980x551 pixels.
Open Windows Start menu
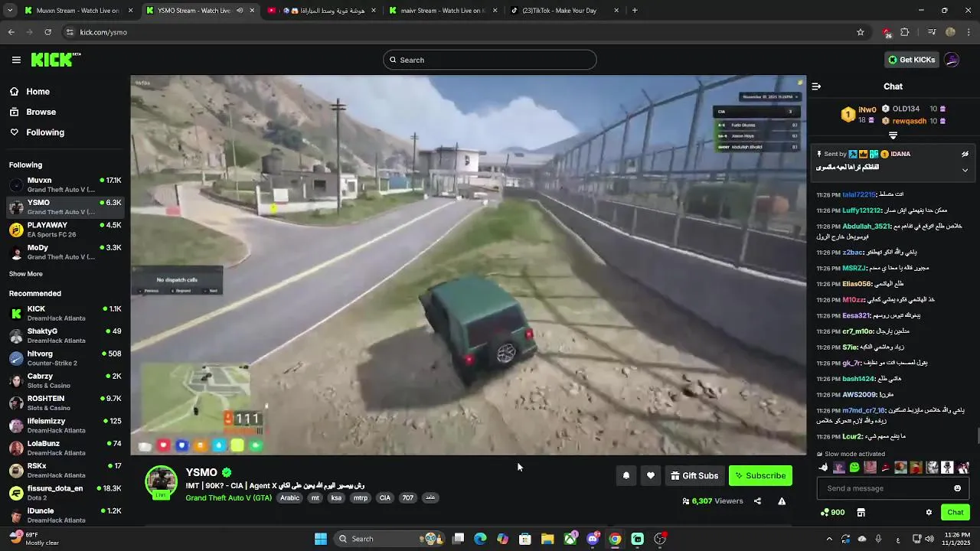[x=321, y=539]
